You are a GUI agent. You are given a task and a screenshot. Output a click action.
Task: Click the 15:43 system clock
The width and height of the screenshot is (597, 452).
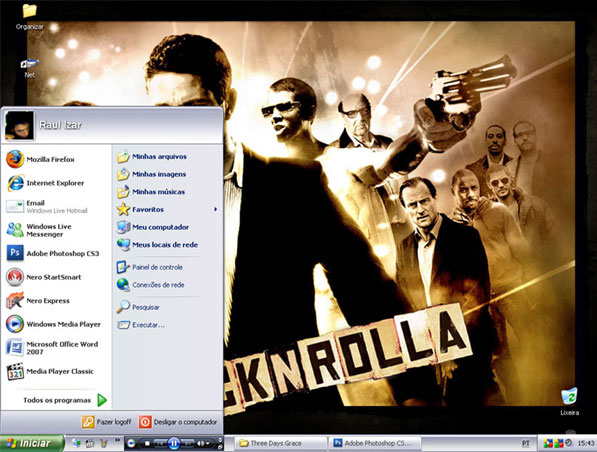pyautogui.click(x=585, y=443)
